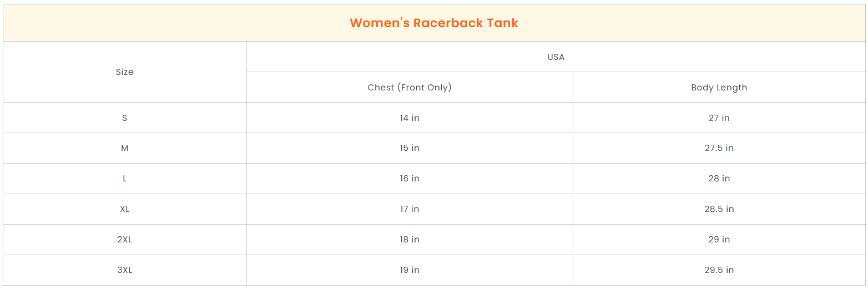Select the Chest (Front Only) column header
868x289 pixels.
(410, 87)
